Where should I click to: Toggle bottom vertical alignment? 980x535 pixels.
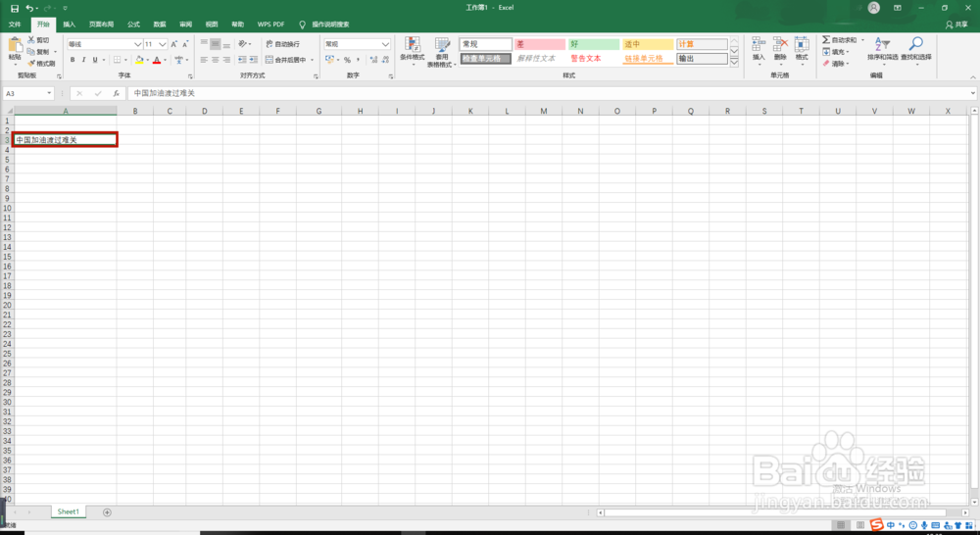point(226,44)
